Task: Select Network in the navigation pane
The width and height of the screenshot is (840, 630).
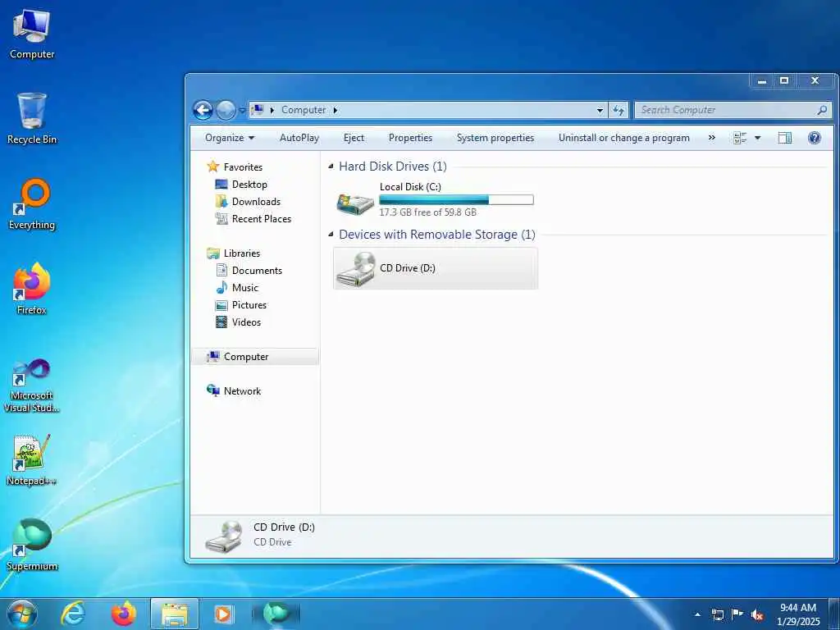Action: (x=242, y=391)
